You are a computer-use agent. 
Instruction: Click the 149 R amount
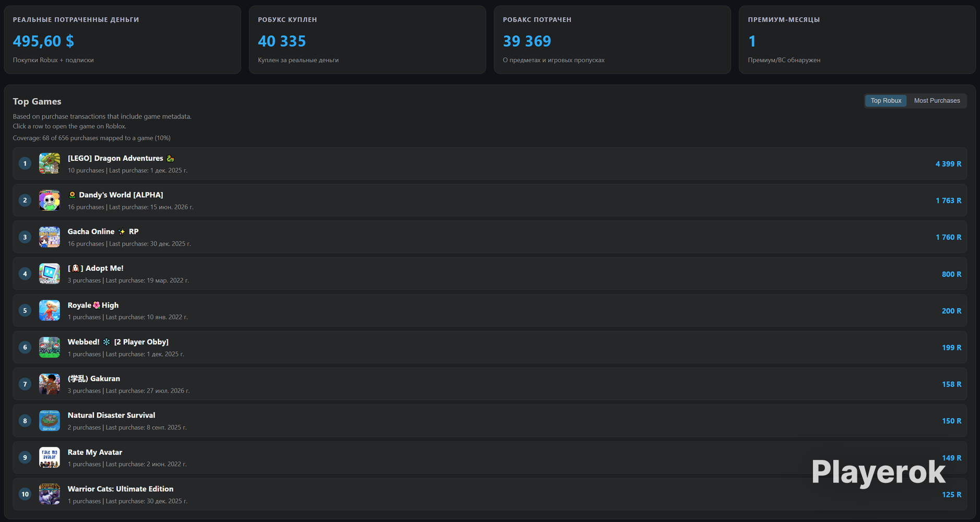pos(951,458)
